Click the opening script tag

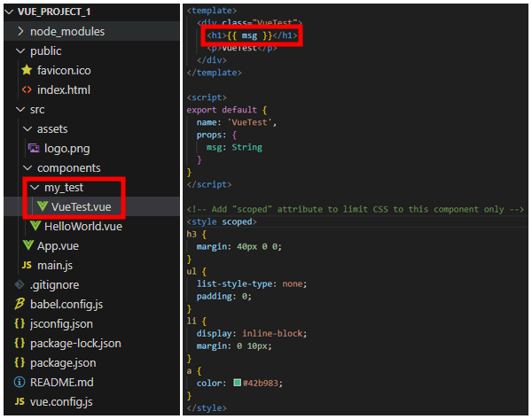[x=207, y=97]
